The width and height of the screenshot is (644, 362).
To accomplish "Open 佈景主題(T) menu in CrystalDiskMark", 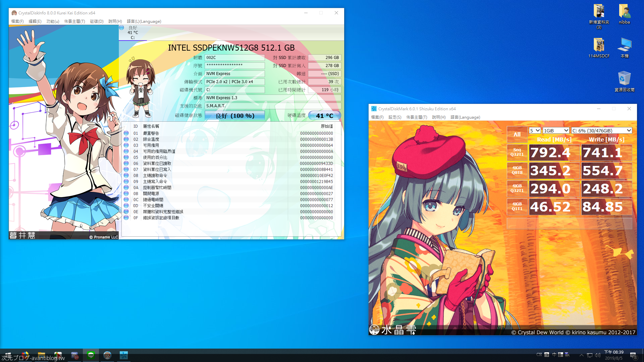I will [417, 117].
